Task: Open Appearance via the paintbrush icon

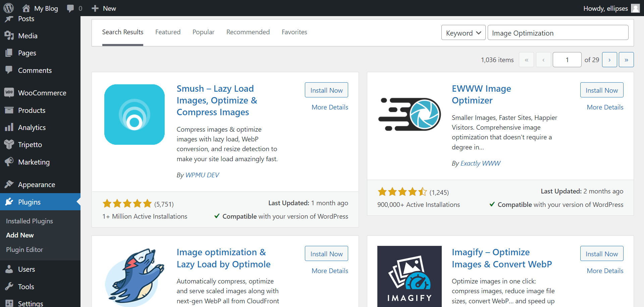Action: click(9, 184)
